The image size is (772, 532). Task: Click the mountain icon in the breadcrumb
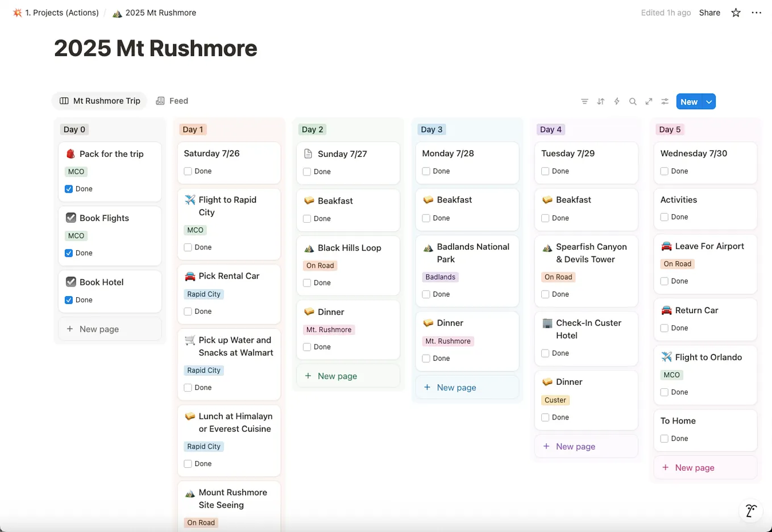117,13
